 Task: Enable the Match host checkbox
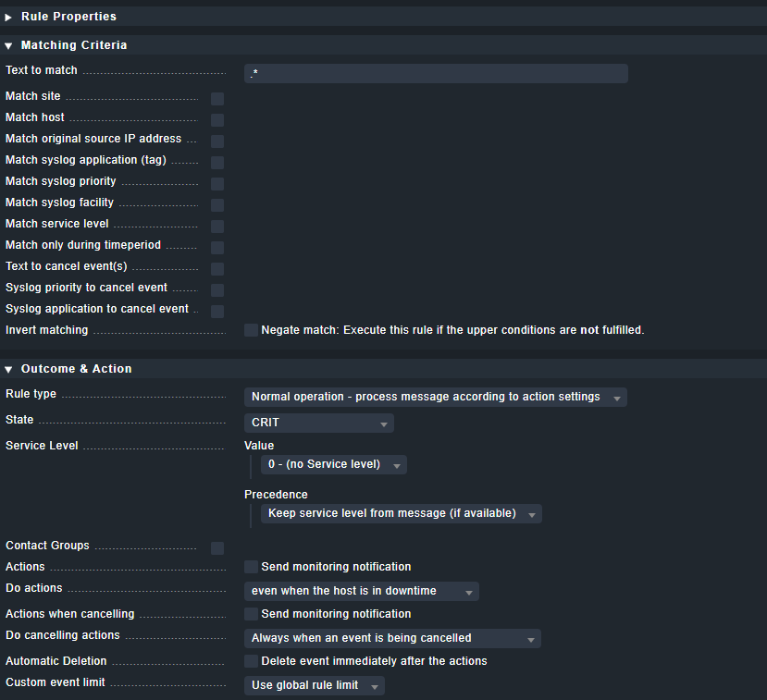[217, 120]
